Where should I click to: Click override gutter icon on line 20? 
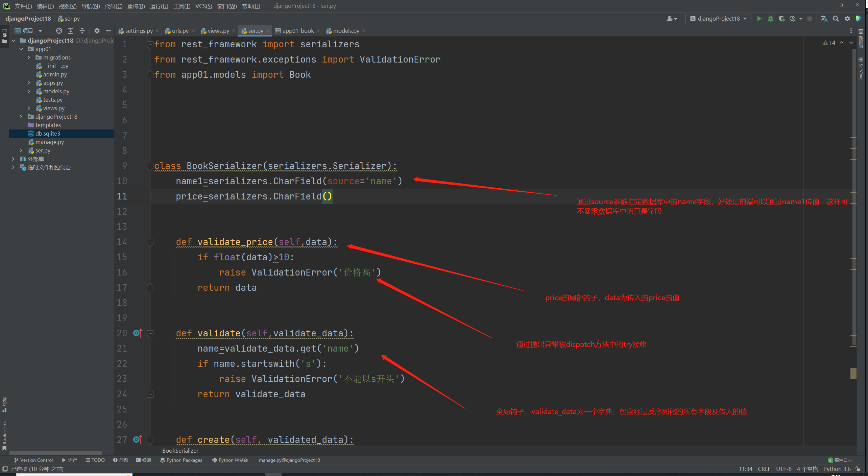(x=138, y=333)
